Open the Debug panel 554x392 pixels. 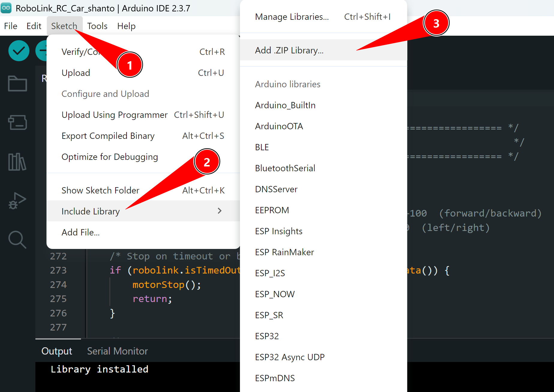click(x=17, y=201)
